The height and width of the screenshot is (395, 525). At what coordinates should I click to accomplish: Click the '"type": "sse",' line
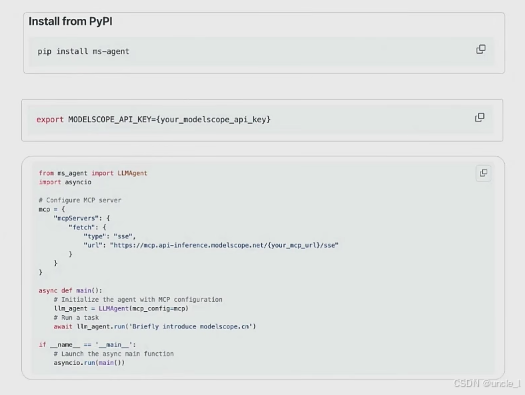pos(109,236)
